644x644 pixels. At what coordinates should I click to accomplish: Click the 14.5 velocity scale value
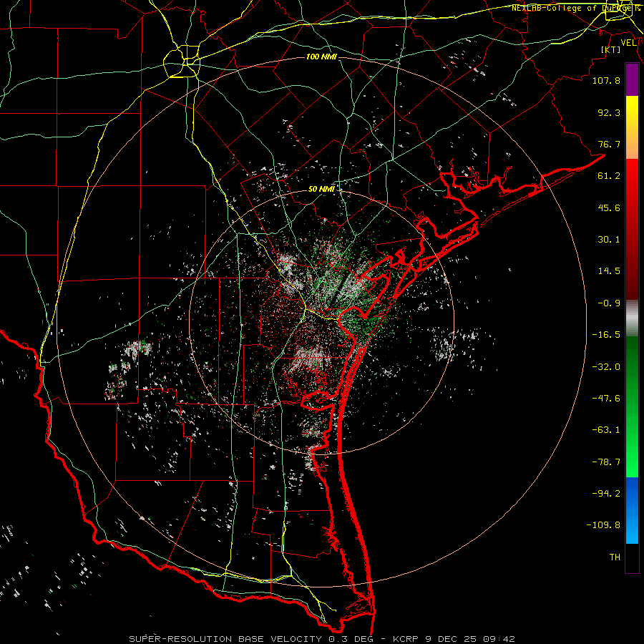[609, 271]
